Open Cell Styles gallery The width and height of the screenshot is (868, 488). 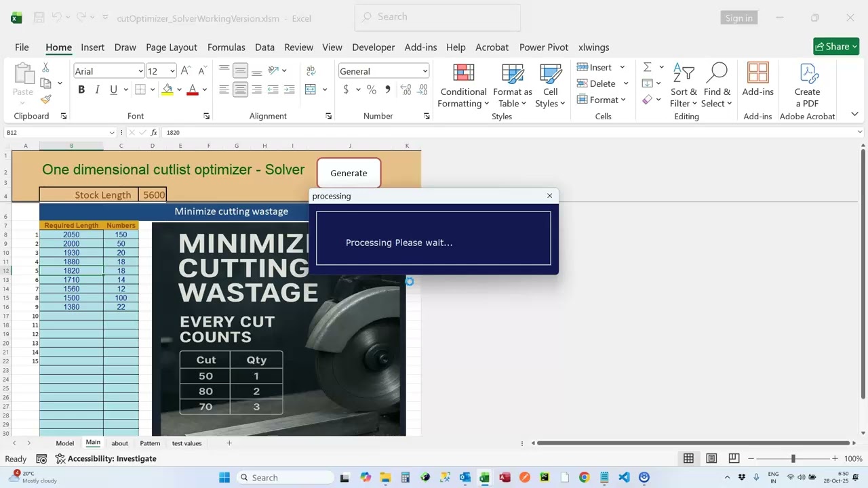click(x=550, y=85)
